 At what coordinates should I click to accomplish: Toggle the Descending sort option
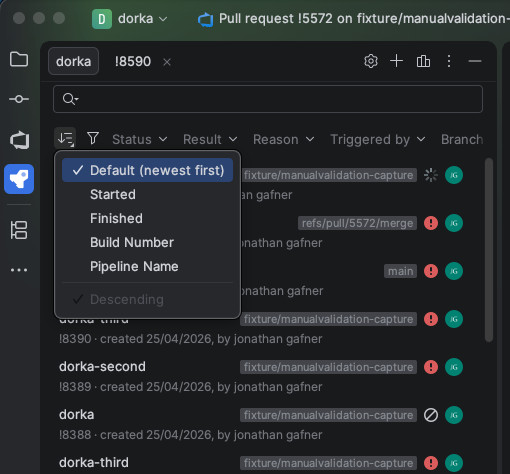147,299
